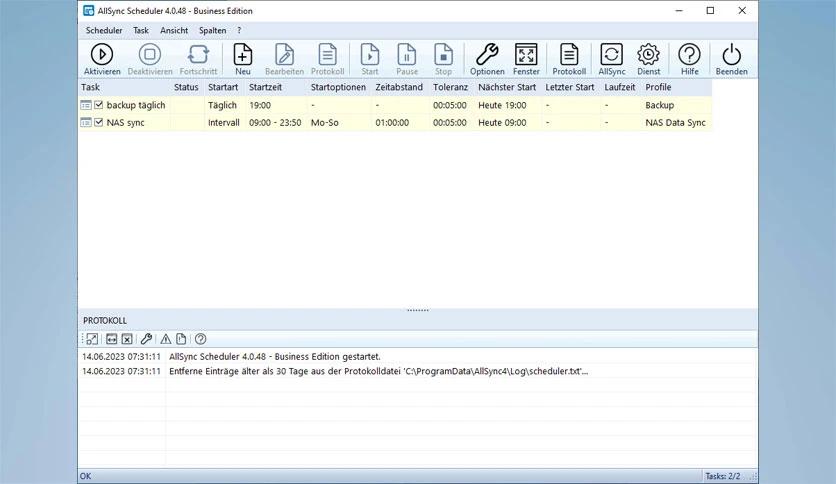Screen dimensions: 836x484
Task: Click the fit column width icon in protocol toolbar
Action: coord(111,339)
